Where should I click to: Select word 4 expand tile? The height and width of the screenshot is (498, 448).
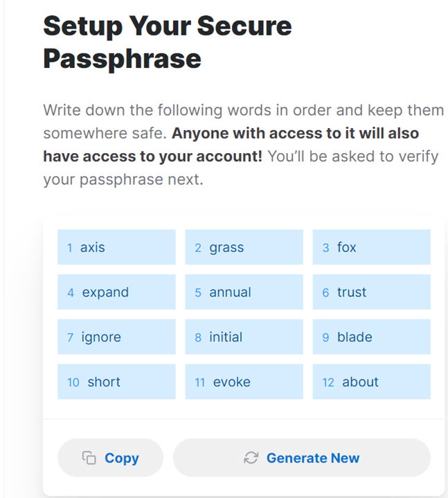116,292
